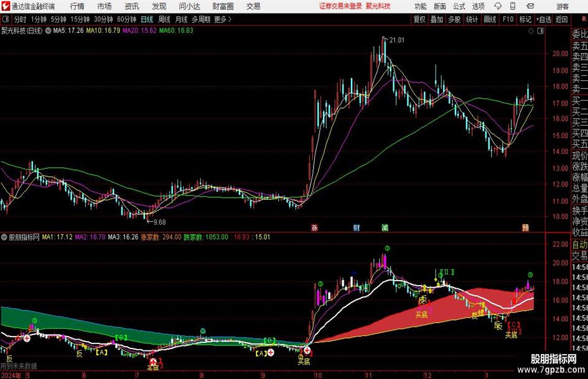Viewport: 588px width, 379px height.
Task: Open the F10 company info button
Action: [x=508, y=19]
